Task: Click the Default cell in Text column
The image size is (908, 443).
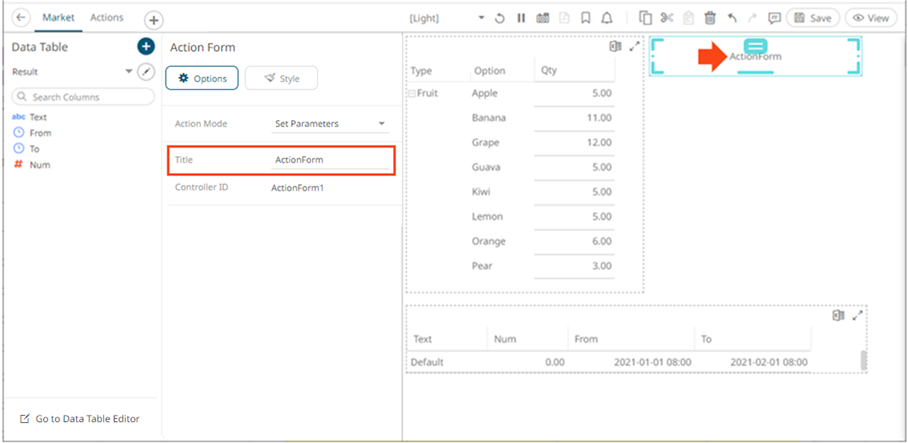Action: (x=427, y=363)
